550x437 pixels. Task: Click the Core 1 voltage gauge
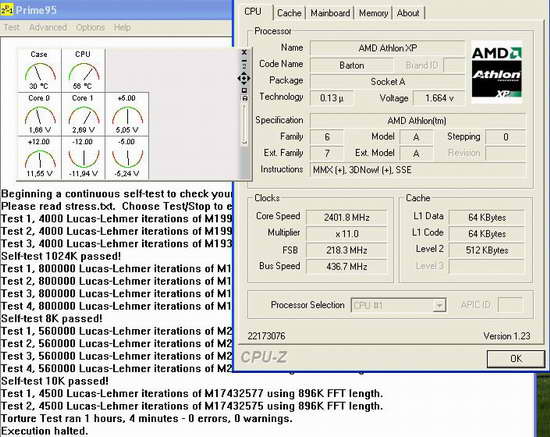point(83,114)
